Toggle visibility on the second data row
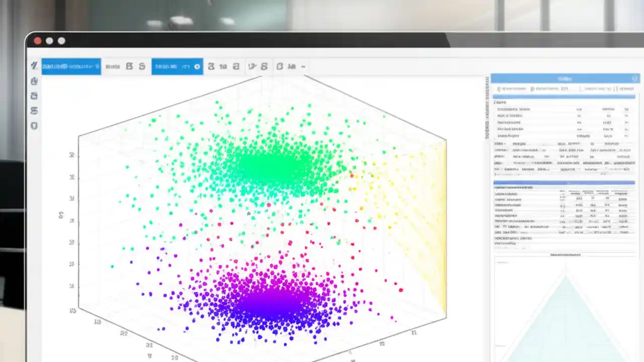Viewport: 644px width, 362px height. tap(626, 116)
